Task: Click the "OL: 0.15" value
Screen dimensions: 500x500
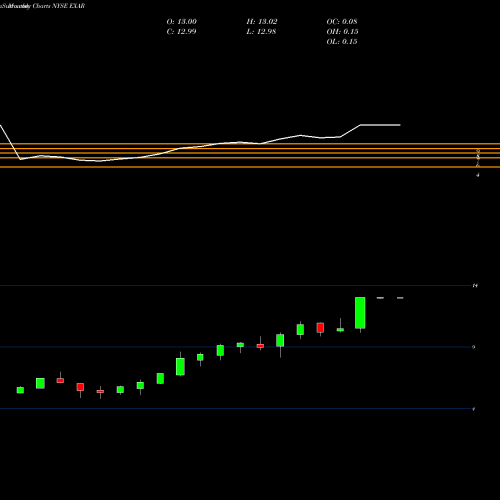Action: click(x=342, y=42)
